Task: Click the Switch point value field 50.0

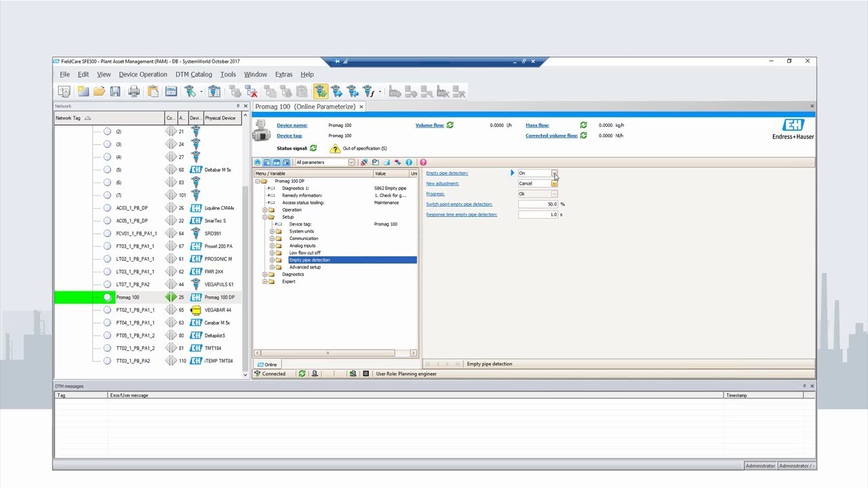Action: (538, 204)
